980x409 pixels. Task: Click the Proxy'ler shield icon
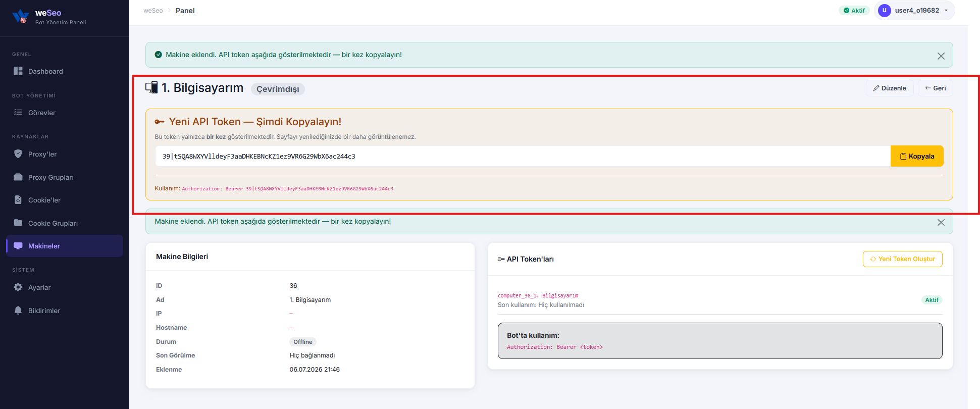18,154
